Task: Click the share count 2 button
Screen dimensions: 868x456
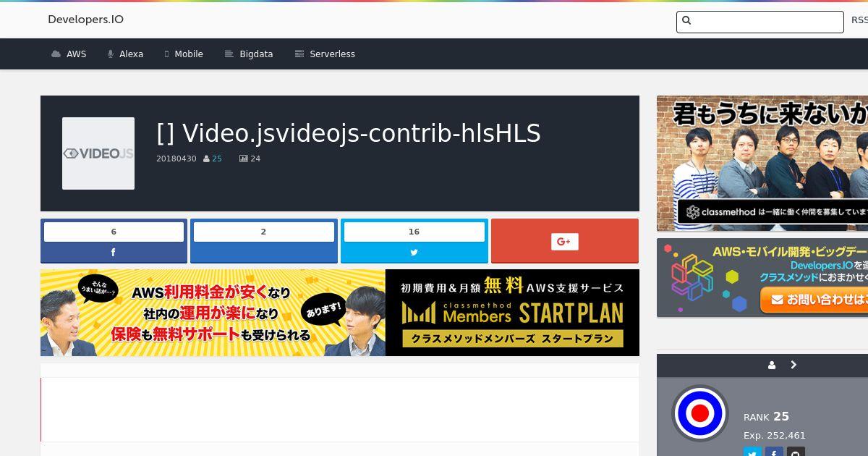Action: pyautogui.click(x=264, y=232)
